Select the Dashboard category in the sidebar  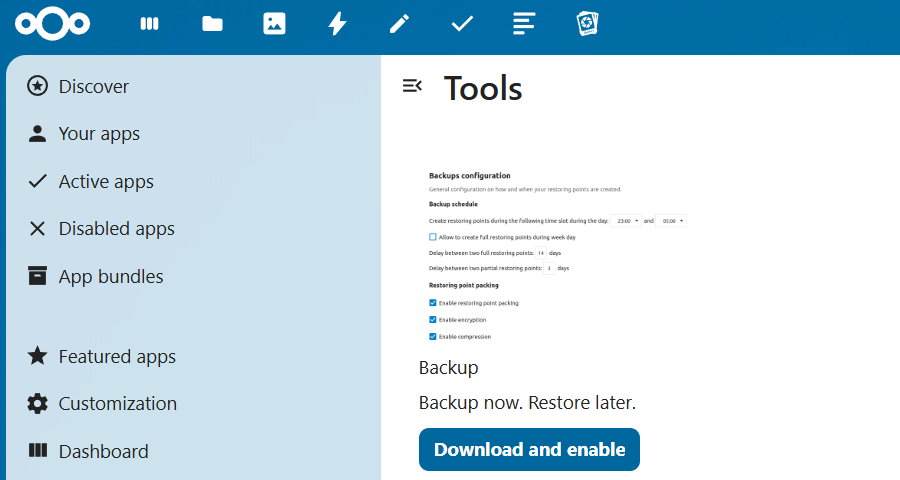pyautogui.click(x=103, y=452)
